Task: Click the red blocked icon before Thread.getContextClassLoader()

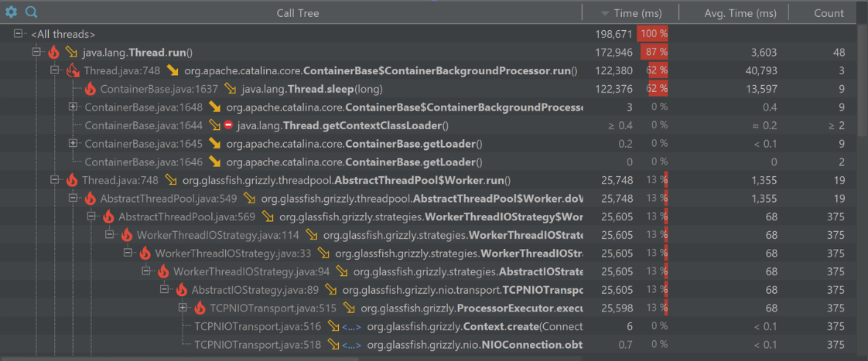Action: tap(228, 125)
